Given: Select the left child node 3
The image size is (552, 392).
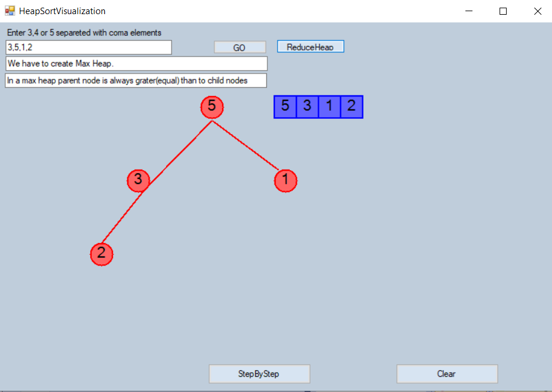Looking at the screenshot, I should click(x=138, y=181).
